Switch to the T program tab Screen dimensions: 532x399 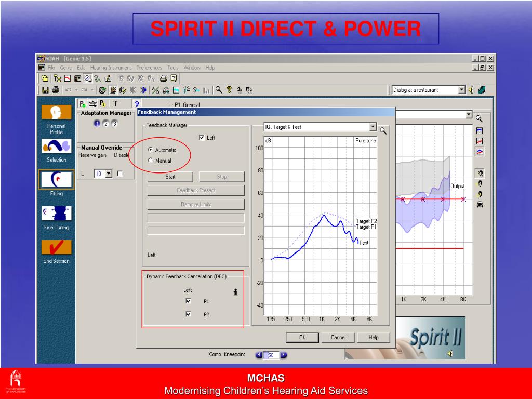[115, 103]
